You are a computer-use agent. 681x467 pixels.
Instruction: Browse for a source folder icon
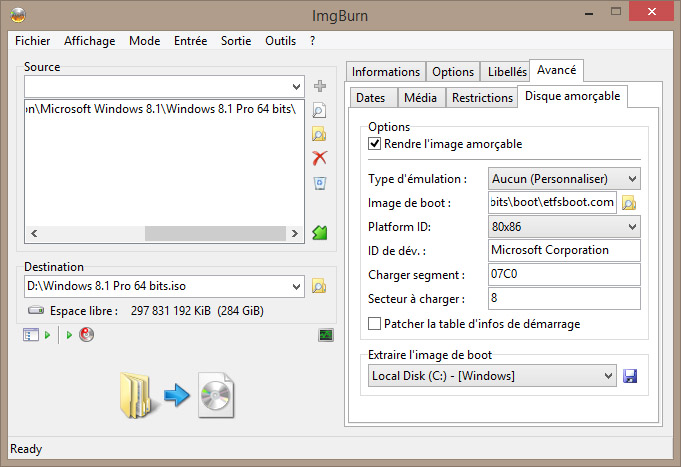319,134
